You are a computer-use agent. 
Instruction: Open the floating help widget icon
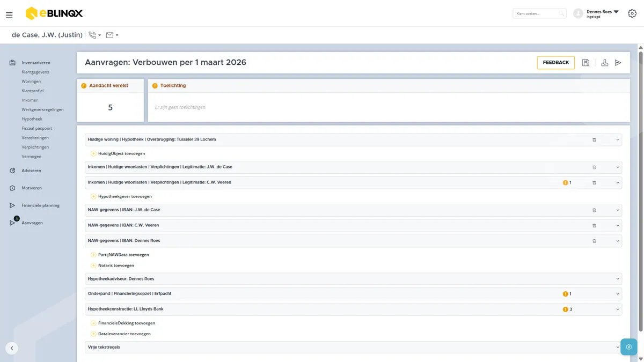coord(629,347)
